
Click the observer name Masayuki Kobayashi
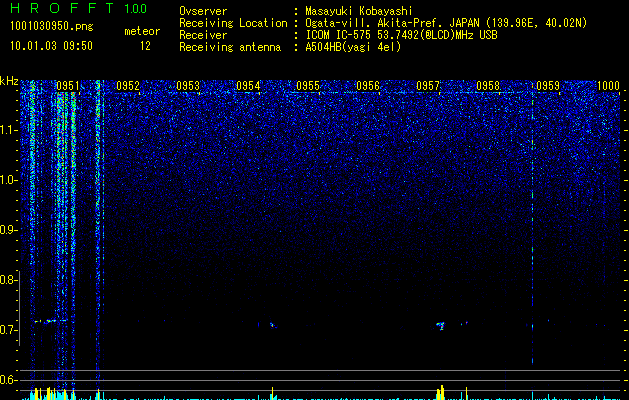click(359, 11)
